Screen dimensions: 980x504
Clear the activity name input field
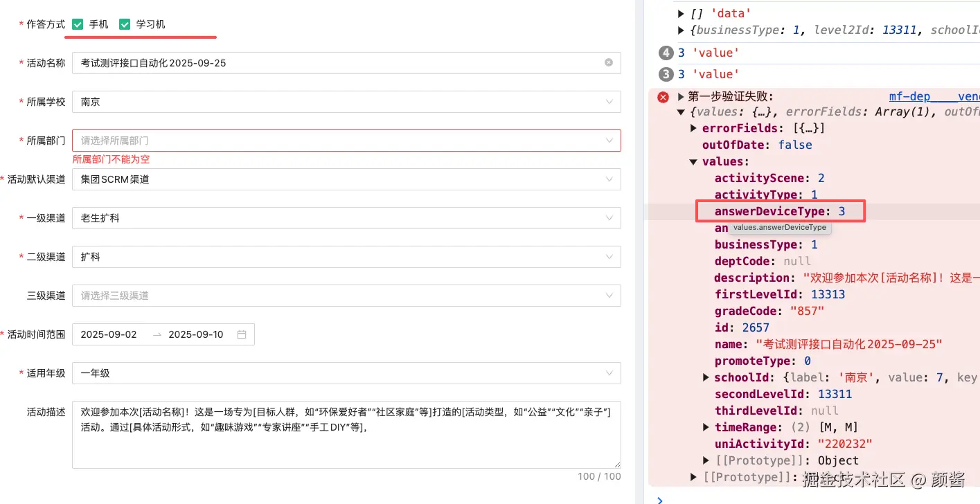pyautogui.click(x=608, y=62)
